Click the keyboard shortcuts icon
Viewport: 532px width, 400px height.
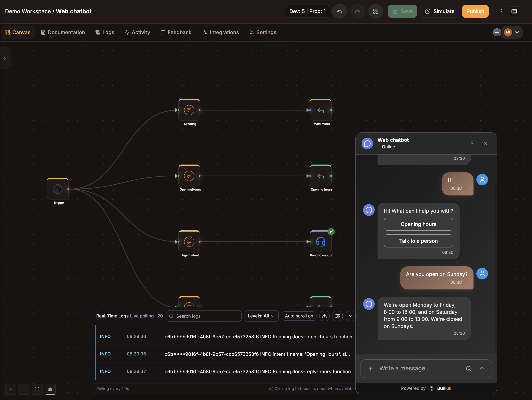coord(514,11)
